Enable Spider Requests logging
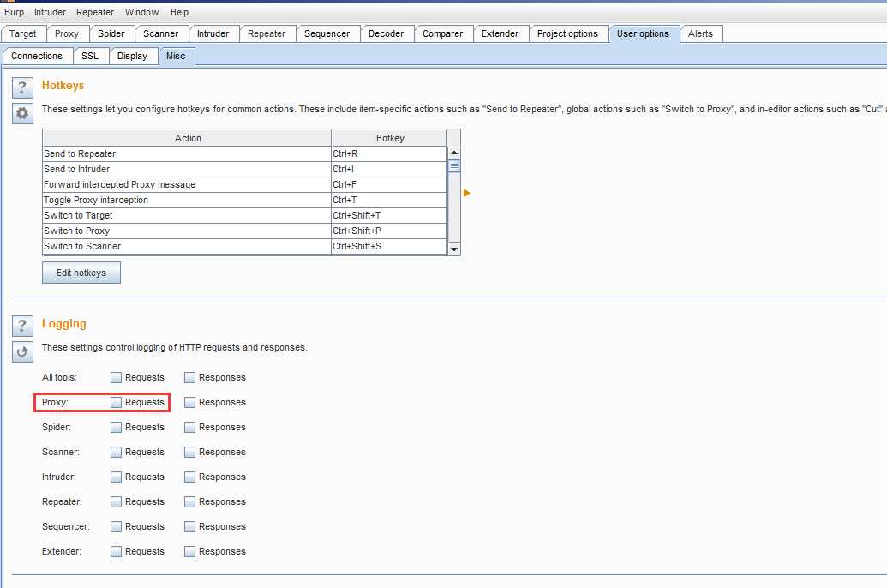 [x=116, y=427]
